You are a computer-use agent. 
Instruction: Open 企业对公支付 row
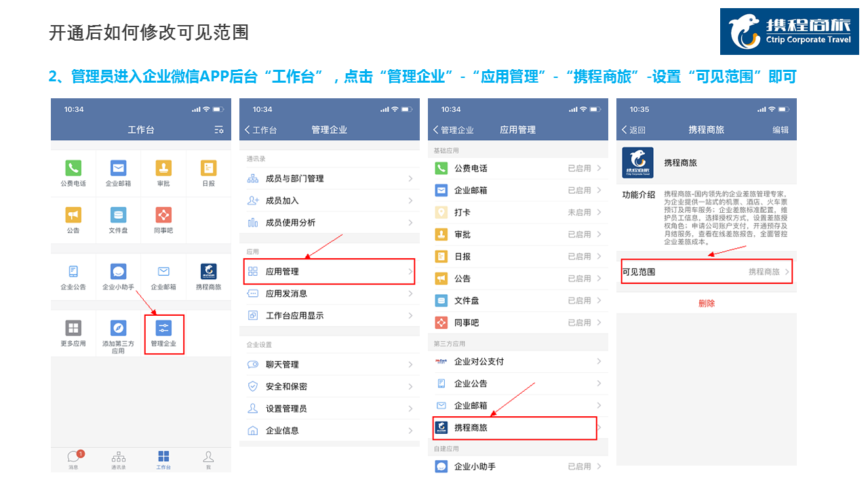pyautogui.click(x=518, y=361)
